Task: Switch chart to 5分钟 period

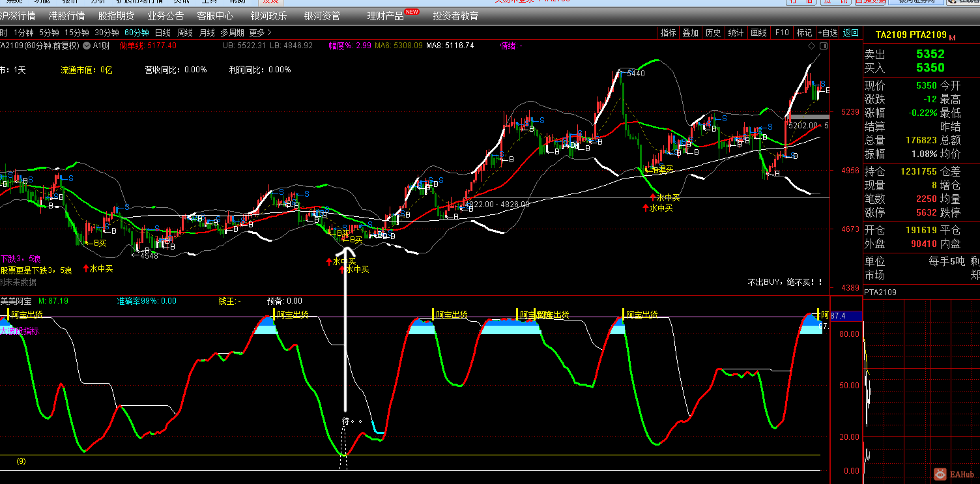Action: 49,33
